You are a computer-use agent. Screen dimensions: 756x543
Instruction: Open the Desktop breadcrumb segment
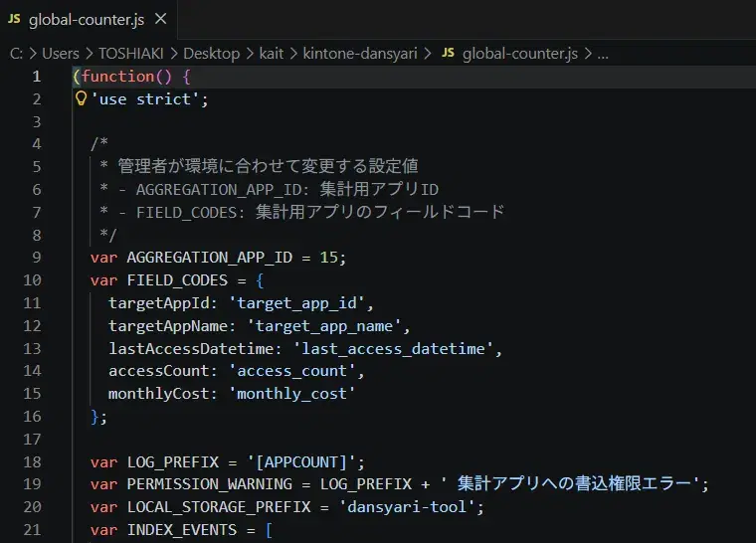tap(211, 53)
